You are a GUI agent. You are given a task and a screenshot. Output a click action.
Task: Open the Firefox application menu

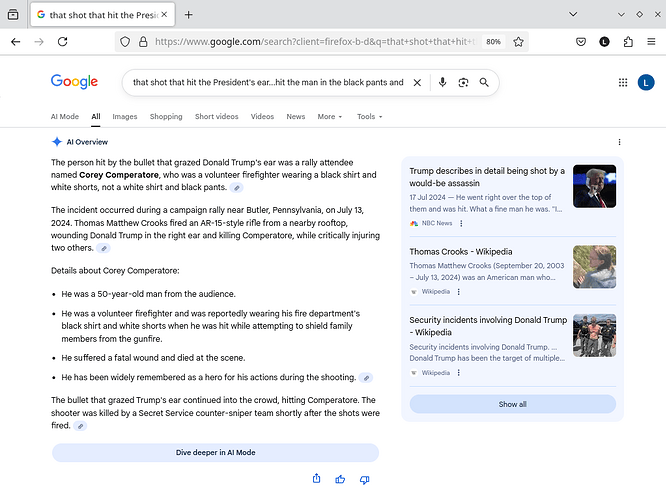coord(651,42)
